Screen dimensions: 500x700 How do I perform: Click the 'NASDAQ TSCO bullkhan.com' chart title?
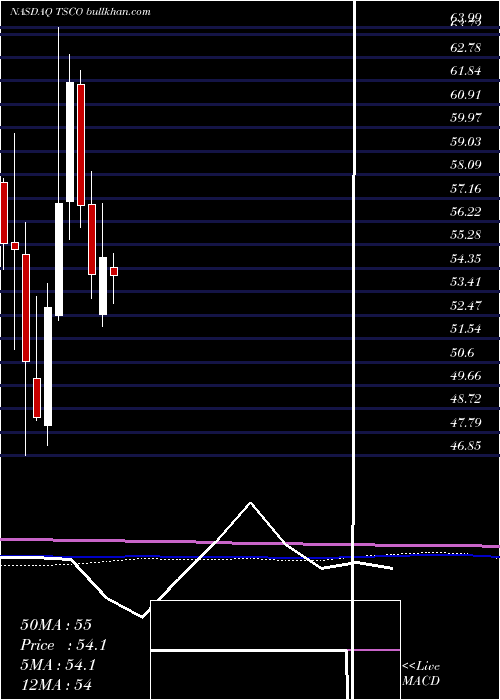click(80, 12)
